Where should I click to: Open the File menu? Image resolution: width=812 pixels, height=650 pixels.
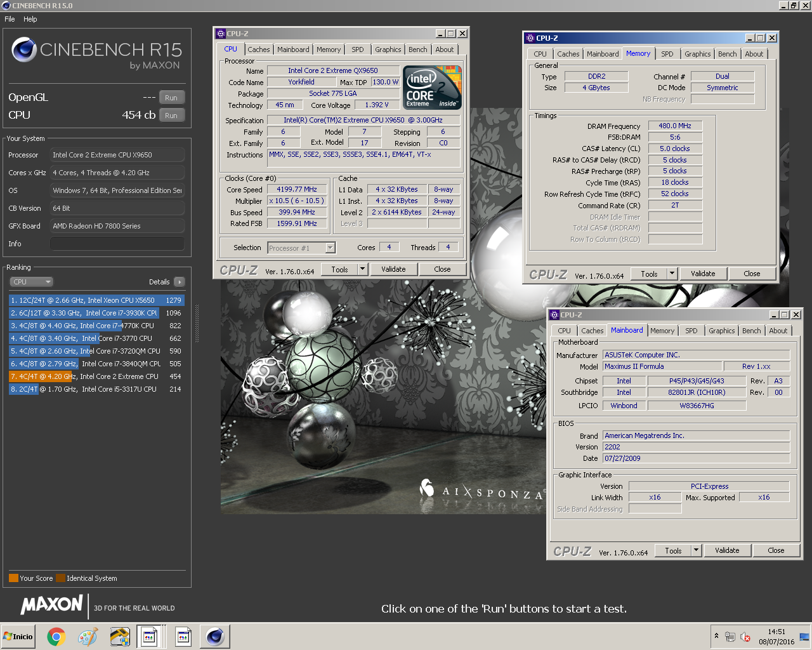10,19
